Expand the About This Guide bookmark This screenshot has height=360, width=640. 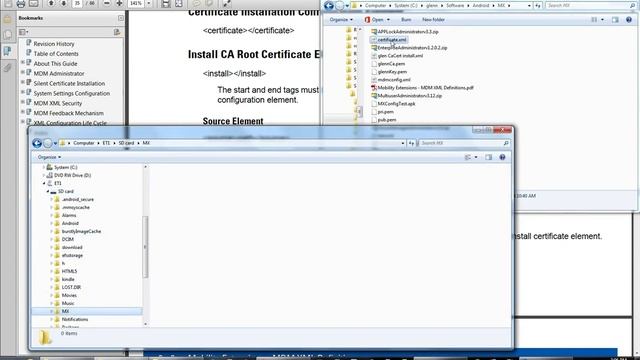[x=23, y=63]
